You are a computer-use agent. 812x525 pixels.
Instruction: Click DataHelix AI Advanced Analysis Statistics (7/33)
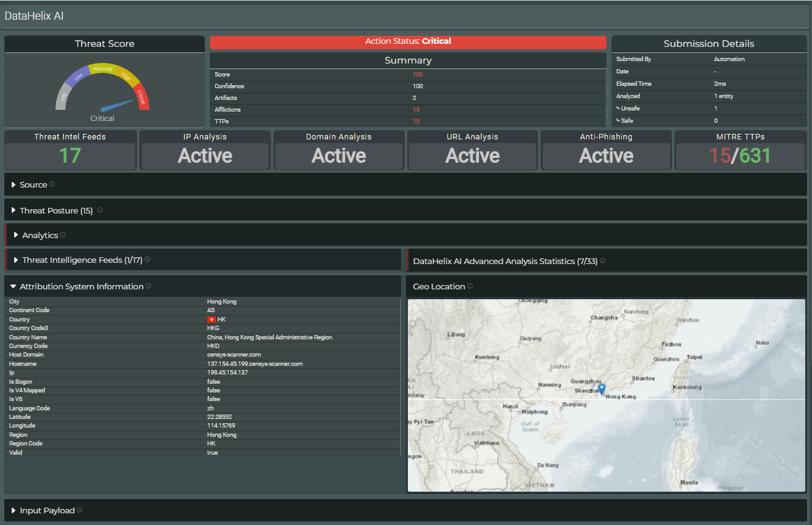504,261
